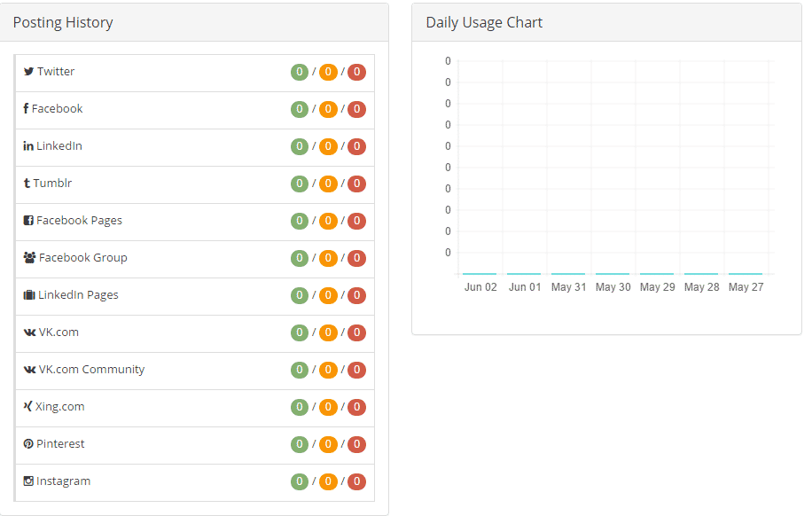Select Tumblr's red count badge
This screenshot has height=516, width=812.
point(357,184)
